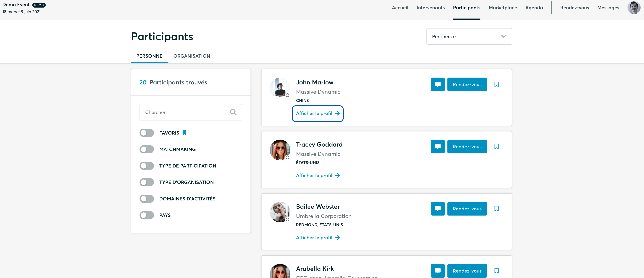
Task: Go to Accueil in navigation
Action: [x=400, y=8]
